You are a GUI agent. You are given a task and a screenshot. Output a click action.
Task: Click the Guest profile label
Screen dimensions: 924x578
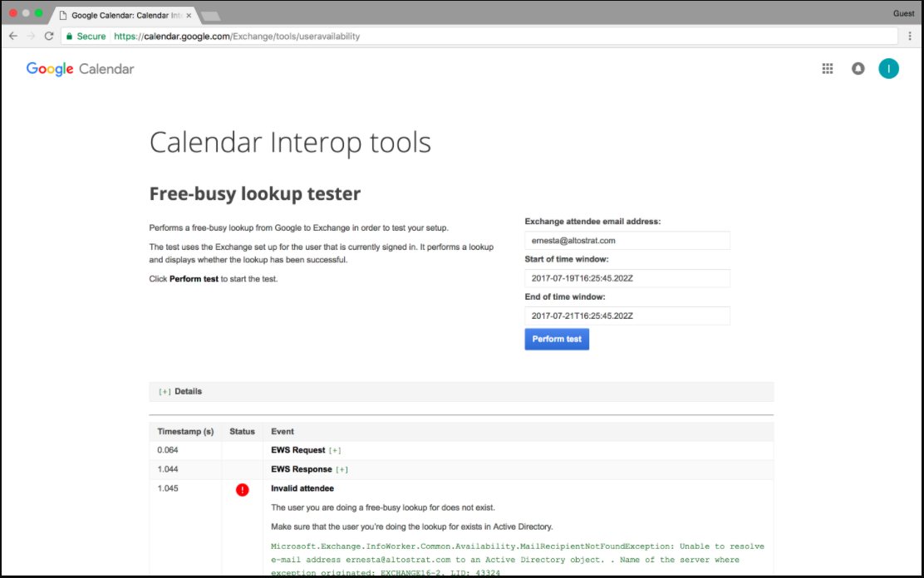coord(903,13)
